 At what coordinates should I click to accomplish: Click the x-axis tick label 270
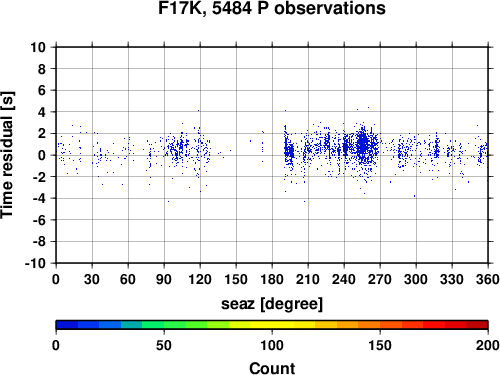[380, 279]
